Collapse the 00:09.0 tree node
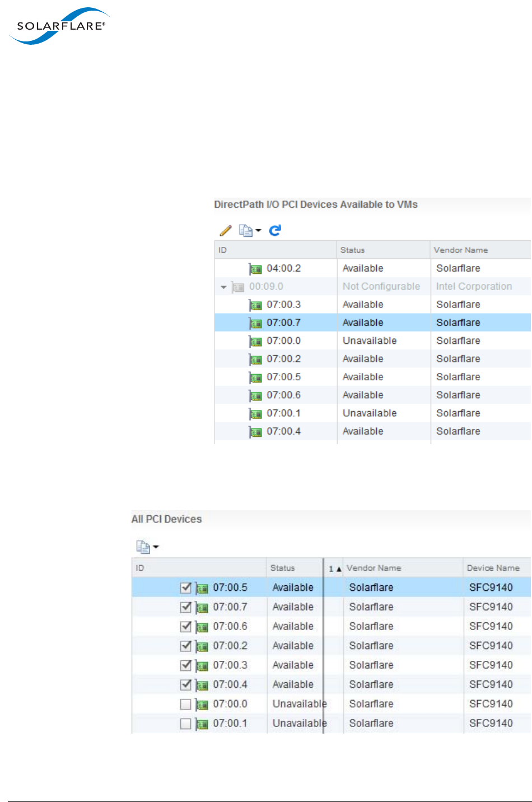The height and width of the screenshot is (802, 532). (223, 287)
